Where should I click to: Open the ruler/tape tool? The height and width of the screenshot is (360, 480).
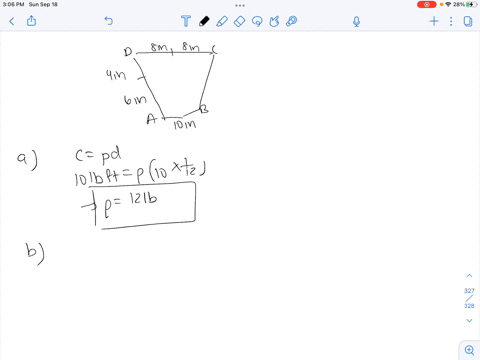[x=291, y=21]
